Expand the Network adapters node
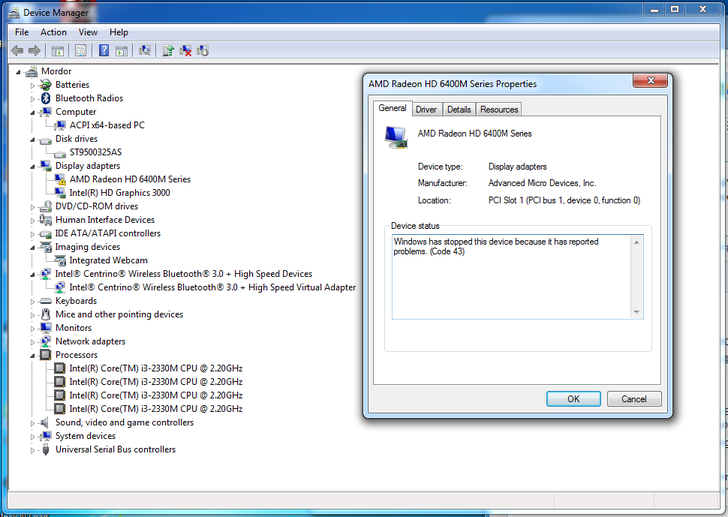The height and width of the screenshot is (517, 728). (32, 342)
